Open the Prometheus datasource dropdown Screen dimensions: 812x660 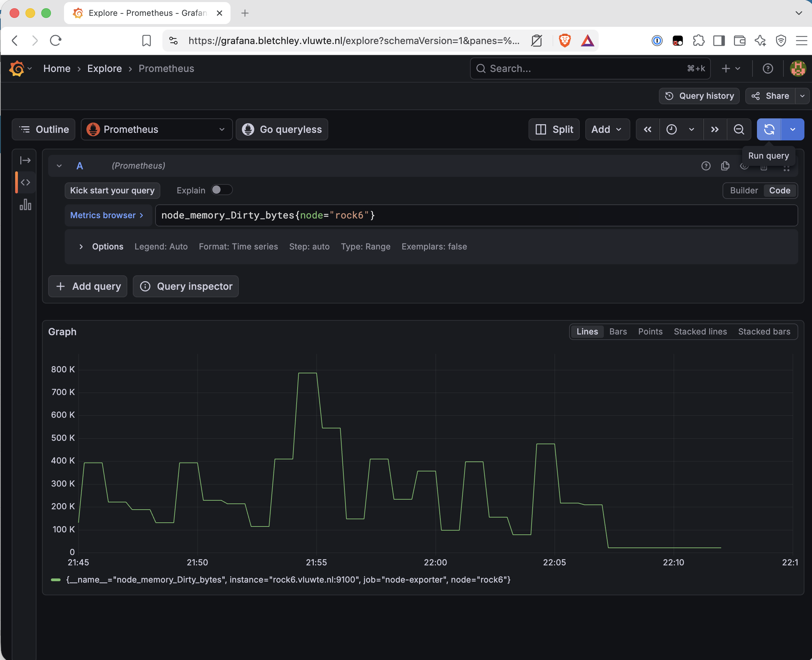click(157, 129)
